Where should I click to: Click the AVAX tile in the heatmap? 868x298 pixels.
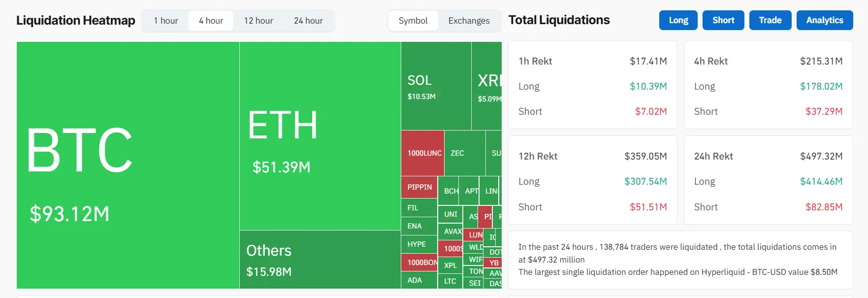(x=451, y=231)
